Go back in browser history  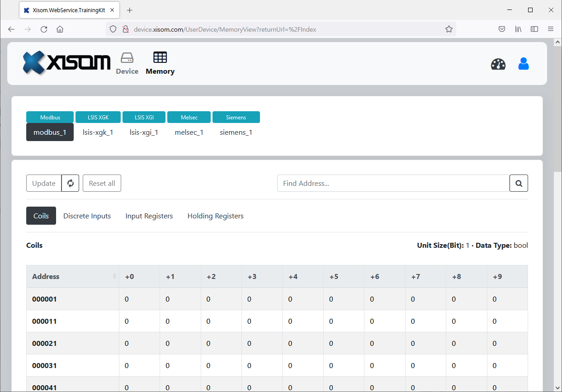[x=11, y=29]
